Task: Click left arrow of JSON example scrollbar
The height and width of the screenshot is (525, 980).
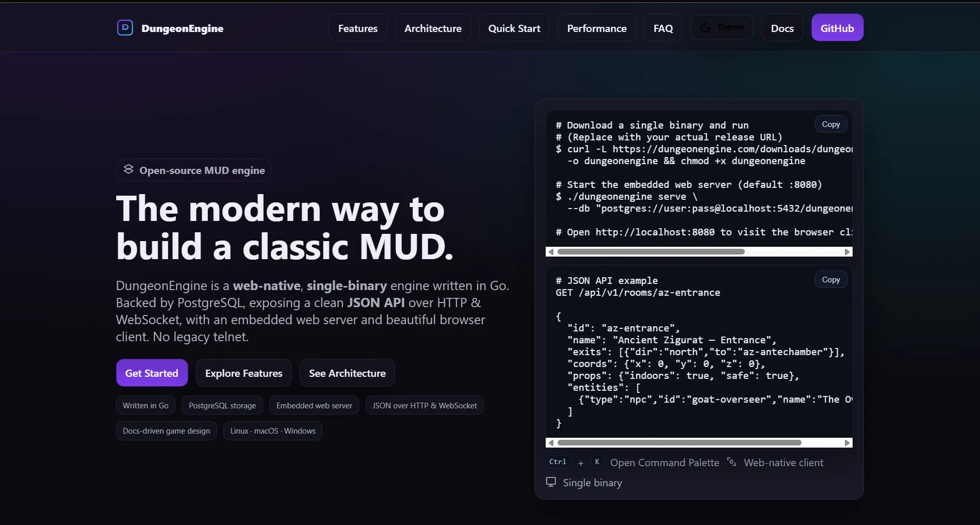Action: click(x=551, y=443)
